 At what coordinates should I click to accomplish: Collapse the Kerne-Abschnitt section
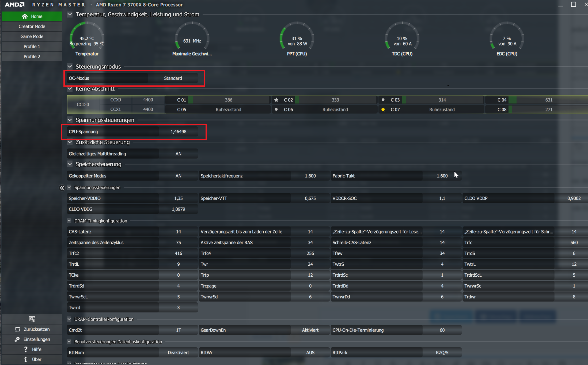point(70,89)
